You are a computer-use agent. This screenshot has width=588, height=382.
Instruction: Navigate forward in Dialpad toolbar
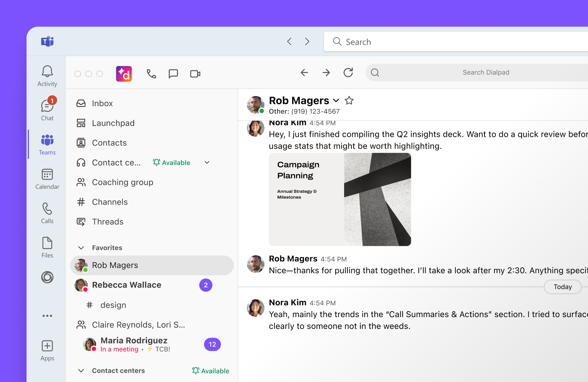click(x=326, y=73)
